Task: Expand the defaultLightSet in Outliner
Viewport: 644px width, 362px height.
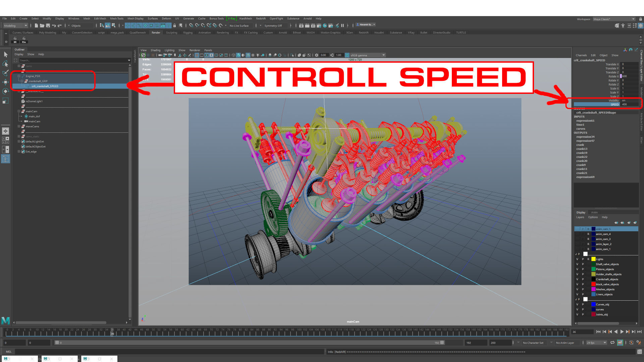Action: tap(19, 141)
